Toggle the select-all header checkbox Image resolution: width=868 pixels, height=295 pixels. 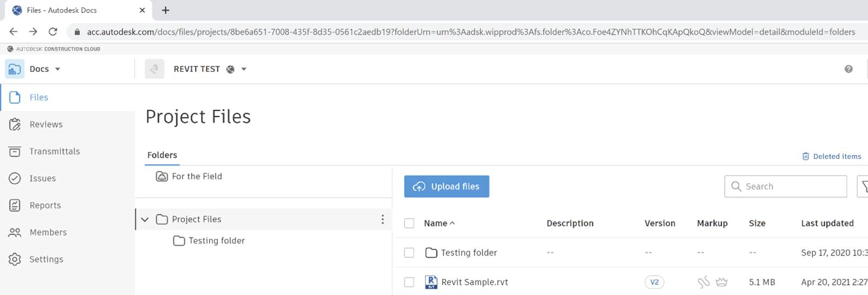[409, 223]
